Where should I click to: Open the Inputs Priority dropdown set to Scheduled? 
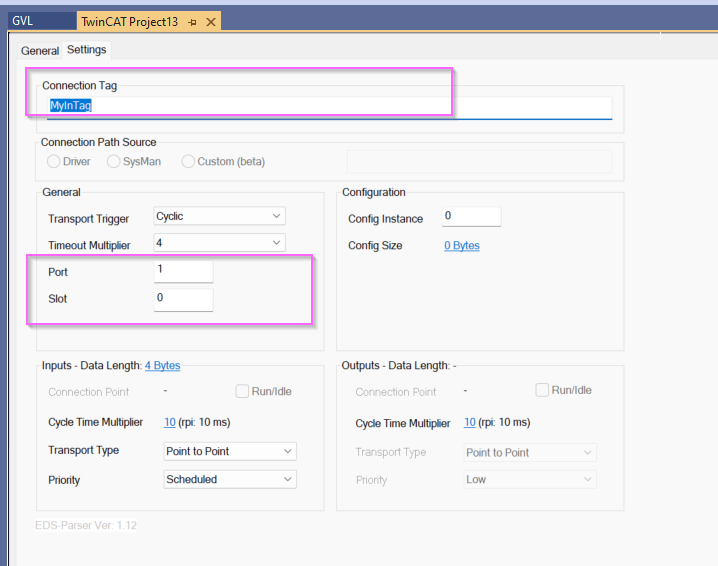click(230, 479)
